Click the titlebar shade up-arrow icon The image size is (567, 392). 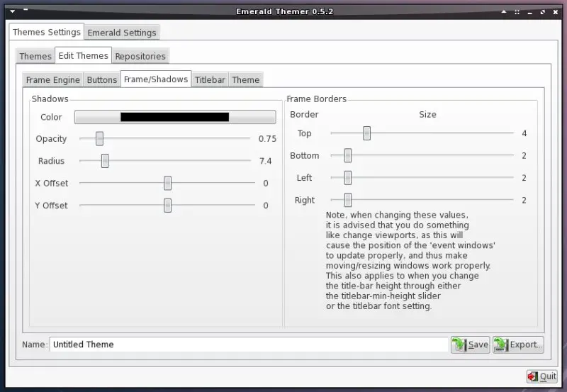504,12
